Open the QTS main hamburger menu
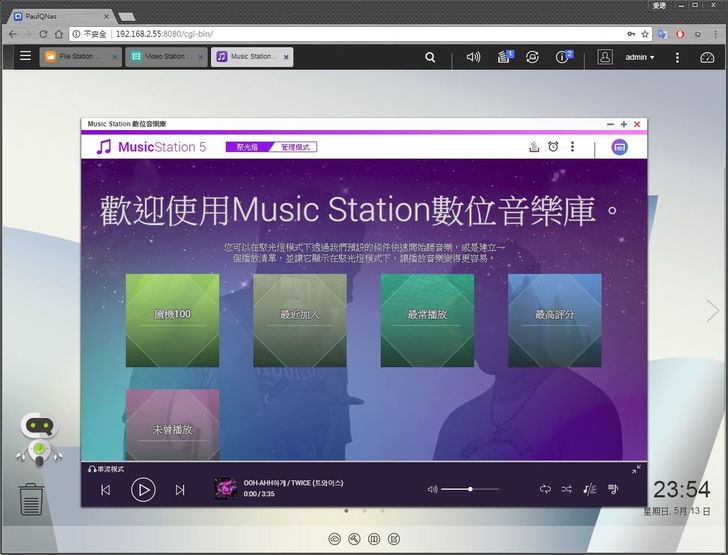 coord(25,57)
